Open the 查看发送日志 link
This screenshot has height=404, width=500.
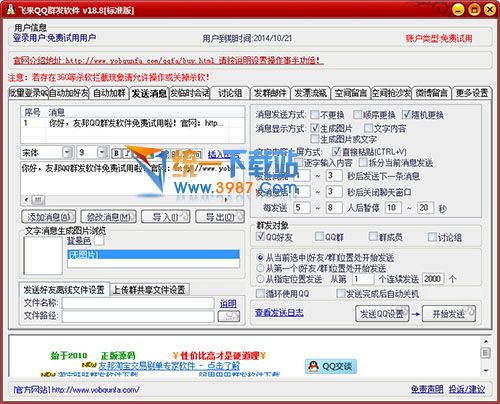[x=279, y=313]
